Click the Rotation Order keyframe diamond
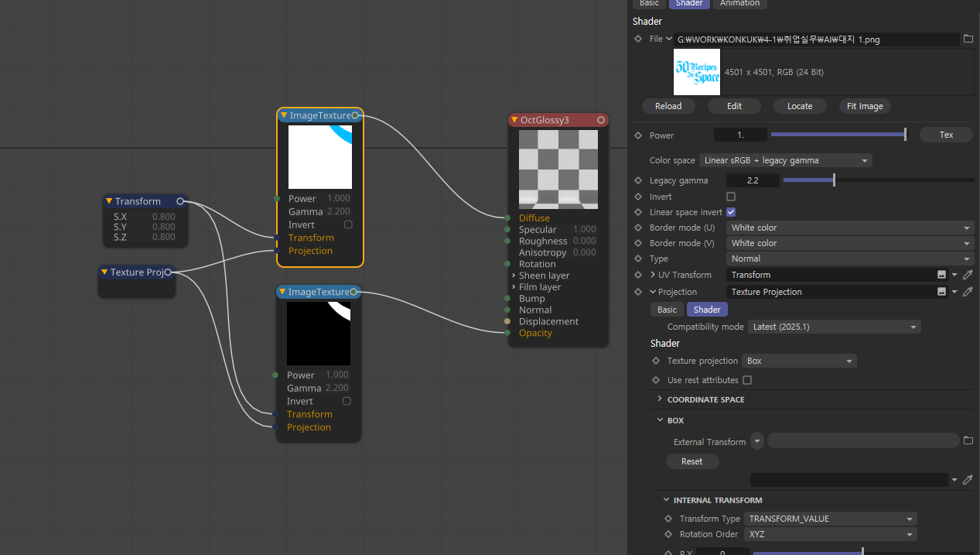980x555 pixels. (x=668, y=534)
